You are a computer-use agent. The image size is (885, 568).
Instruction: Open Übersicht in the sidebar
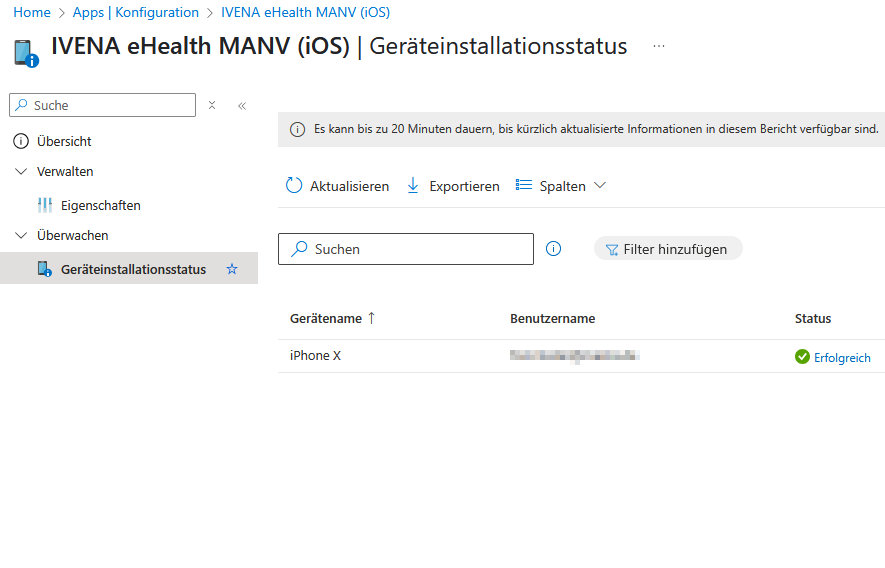pos(64,141)
